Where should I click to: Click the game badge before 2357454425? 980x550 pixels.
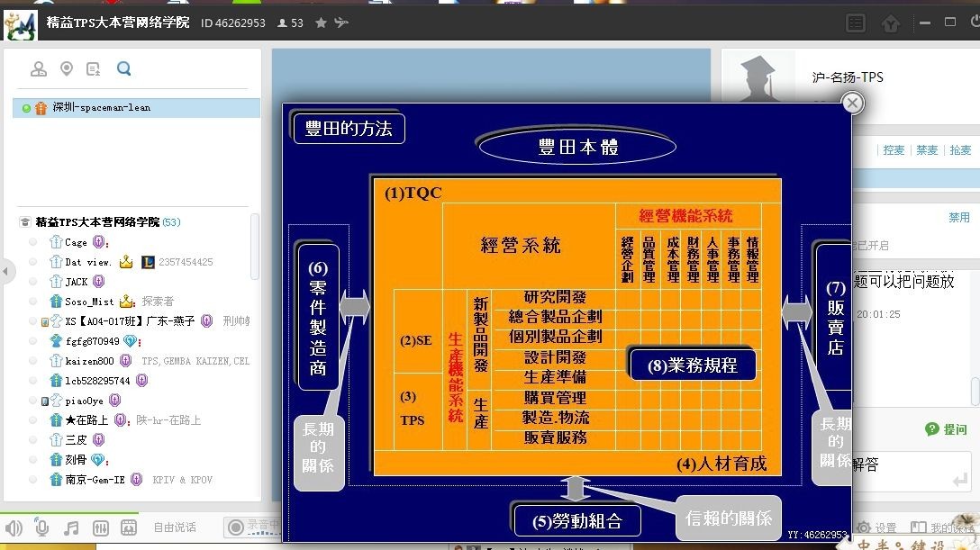[148, 262]
